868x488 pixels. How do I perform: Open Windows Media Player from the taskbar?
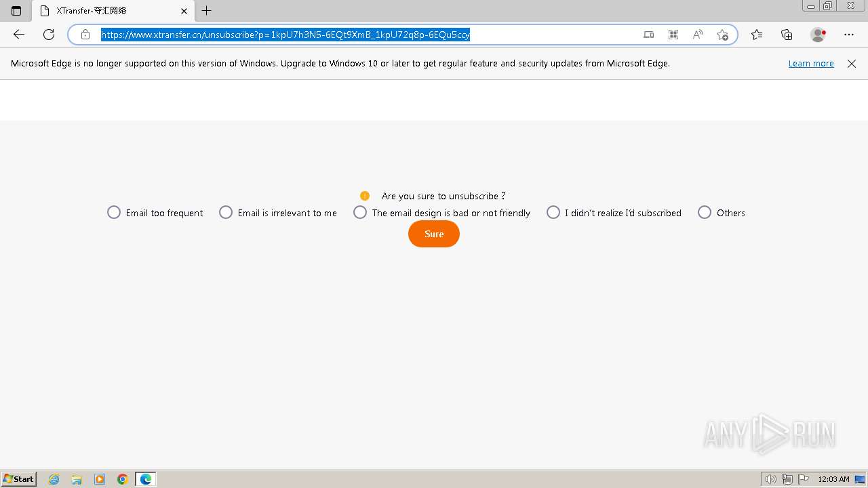pyautogui.click(x=100, y=479)
